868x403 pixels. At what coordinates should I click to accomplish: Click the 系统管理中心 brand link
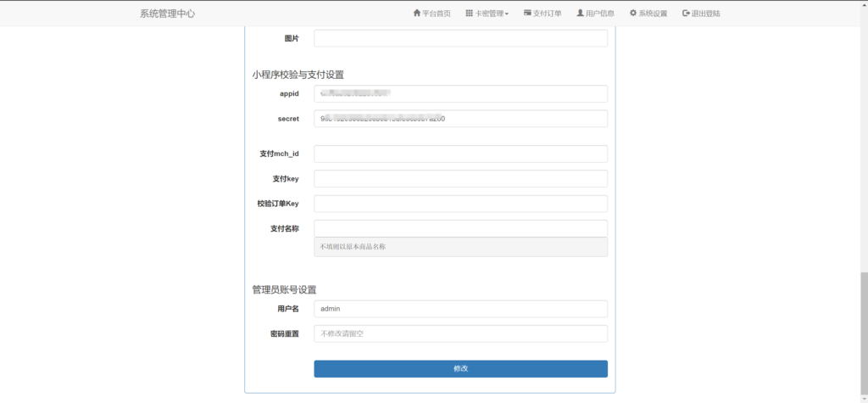167,14
